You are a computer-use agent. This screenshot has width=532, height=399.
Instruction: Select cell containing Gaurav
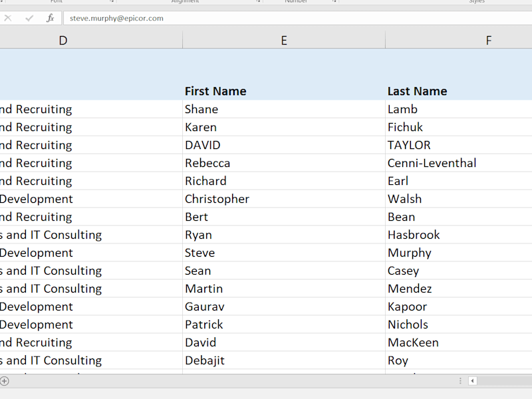(x=284, y=307)
